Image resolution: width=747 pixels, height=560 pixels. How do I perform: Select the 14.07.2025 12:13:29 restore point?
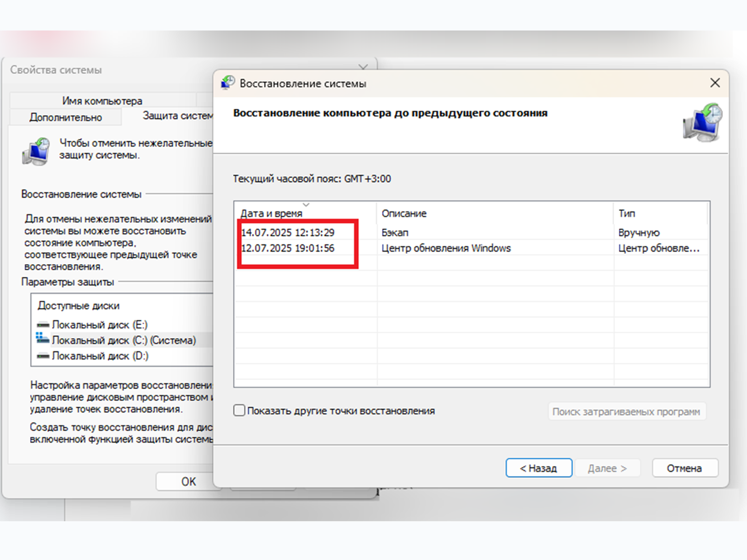pyautogui.click(x=288, y=233)
